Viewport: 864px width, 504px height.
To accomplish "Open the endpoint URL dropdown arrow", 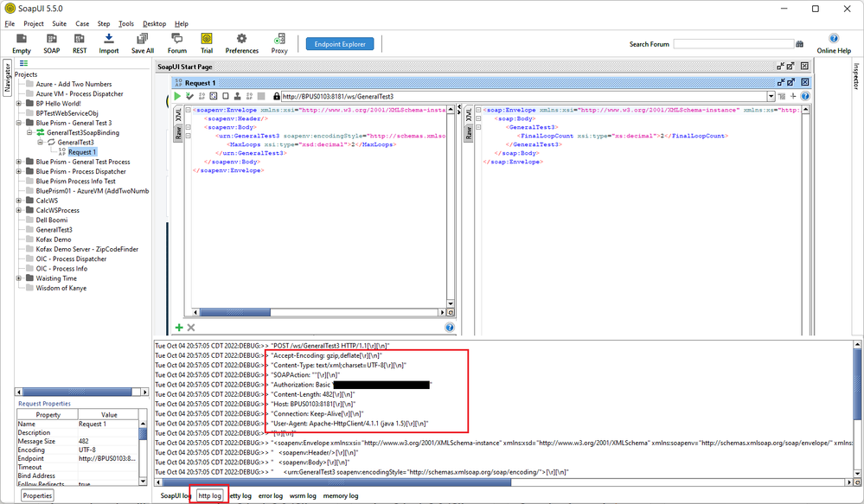I will tap(771, 96).
